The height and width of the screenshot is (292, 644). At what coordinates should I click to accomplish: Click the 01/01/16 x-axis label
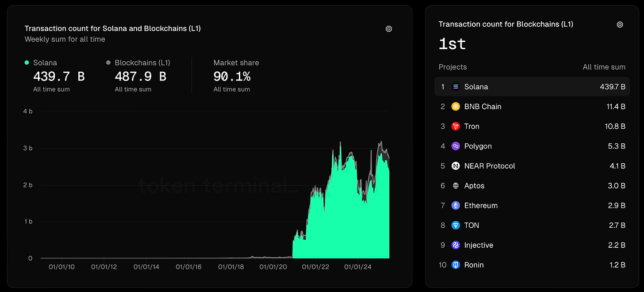tap(189, 267)
